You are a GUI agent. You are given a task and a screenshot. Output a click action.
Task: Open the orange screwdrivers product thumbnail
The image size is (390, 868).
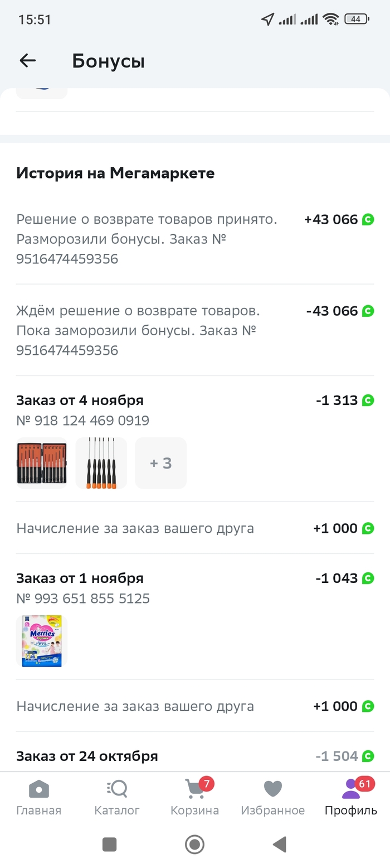(x=101, y=463)
